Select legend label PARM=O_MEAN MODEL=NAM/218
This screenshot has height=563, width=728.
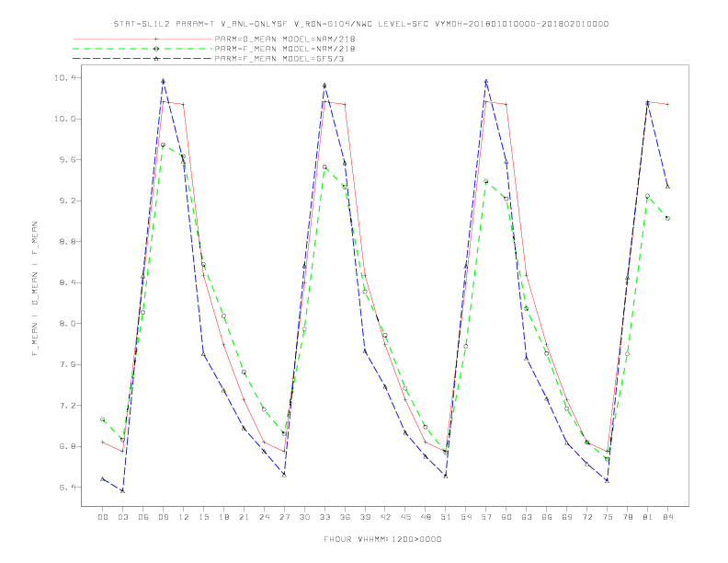[x=285, y=40]
